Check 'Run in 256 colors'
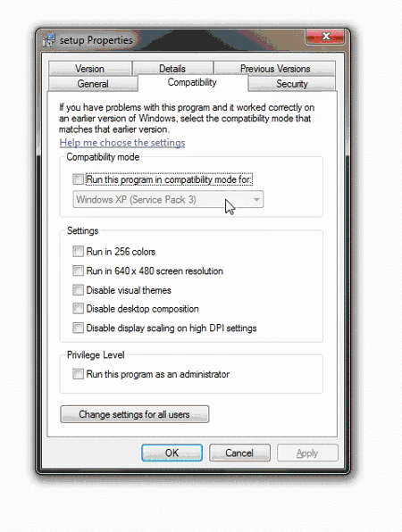402x532 pixels. tap(78, 252)
